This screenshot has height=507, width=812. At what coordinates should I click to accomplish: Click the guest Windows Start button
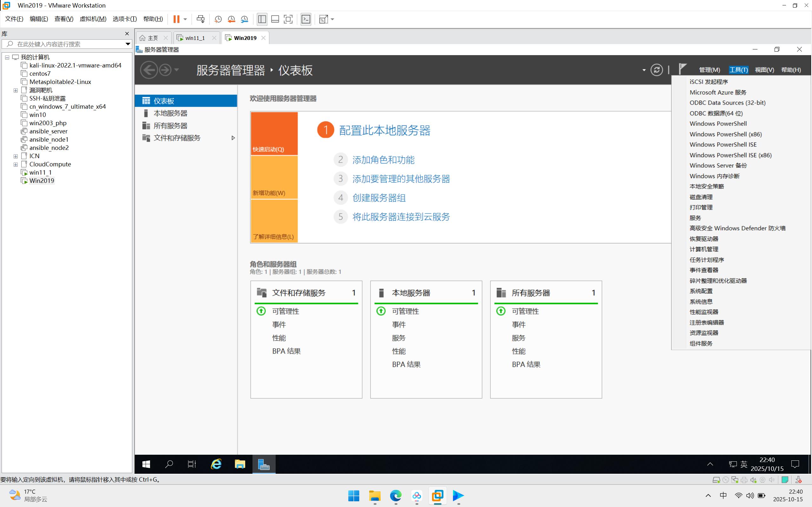click(146, 464)
